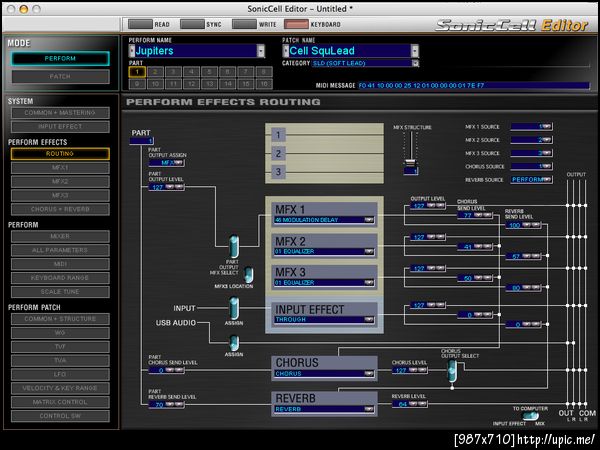The width and height of the screenshot is (600, 450).
Task: Switch to PATCH mode
Action: point(60,76)
